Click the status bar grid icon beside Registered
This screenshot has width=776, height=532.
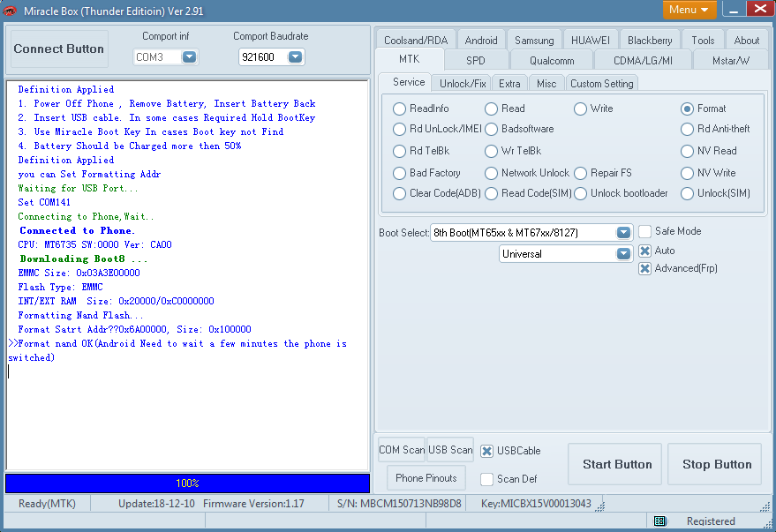pos(659,521)
